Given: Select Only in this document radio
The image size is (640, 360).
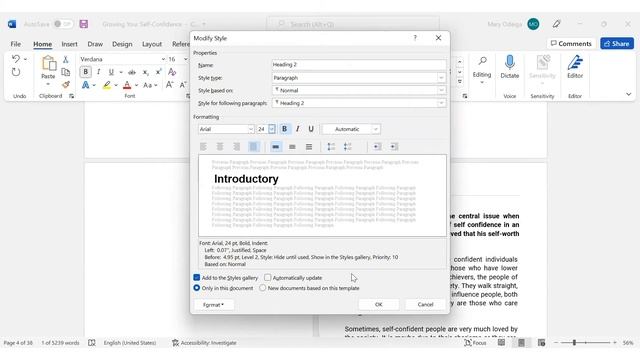Looking at the screenshot, I should (197, 288).
